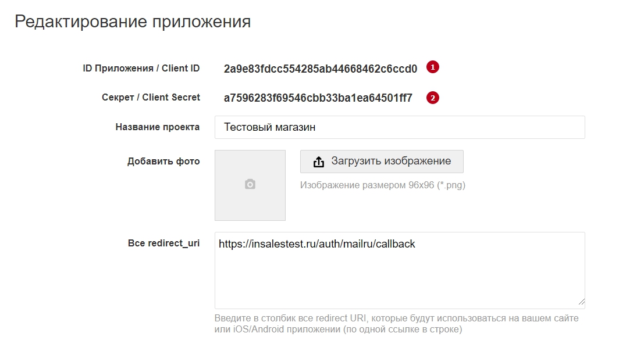Click the 'ID Приложения / Client ID' label
This screenshot has height=351, width=644.
141,69
